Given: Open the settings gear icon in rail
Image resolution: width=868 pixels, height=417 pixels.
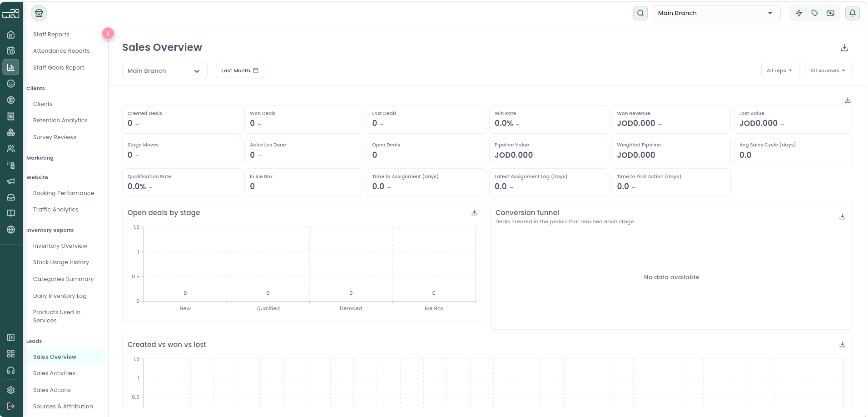Looking at the screenshot, I should (11, 390).
